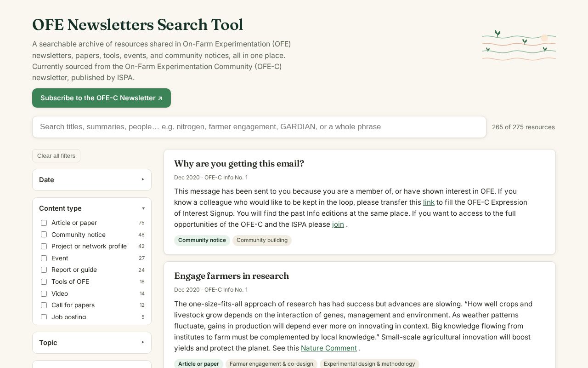588x368 pixels.
Task: Click the 'Article or paper' tag on second card
Action: [198, 364]
